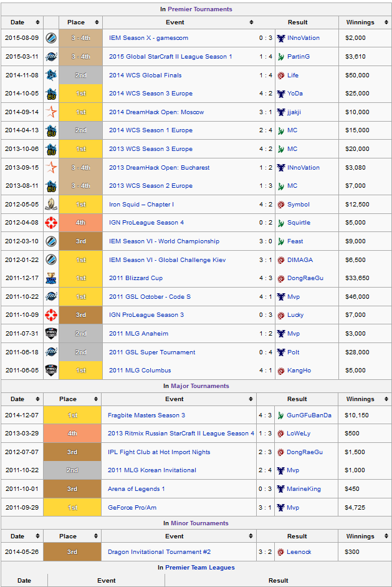Click the WCS EU icon in the 2013-10-06 row
Viewport: 392px width, 587px height.
(x=51, y=149)
